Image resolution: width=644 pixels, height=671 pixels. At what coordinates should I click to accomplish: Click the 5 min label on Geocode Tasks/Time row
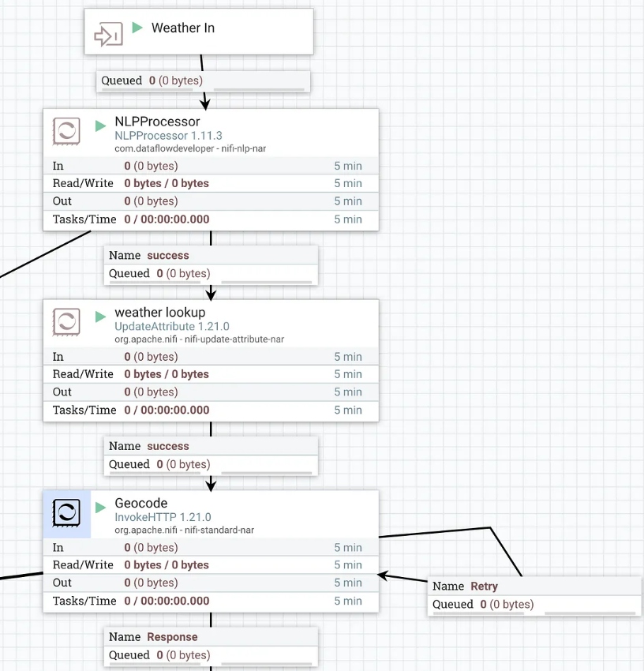[348, 602]
